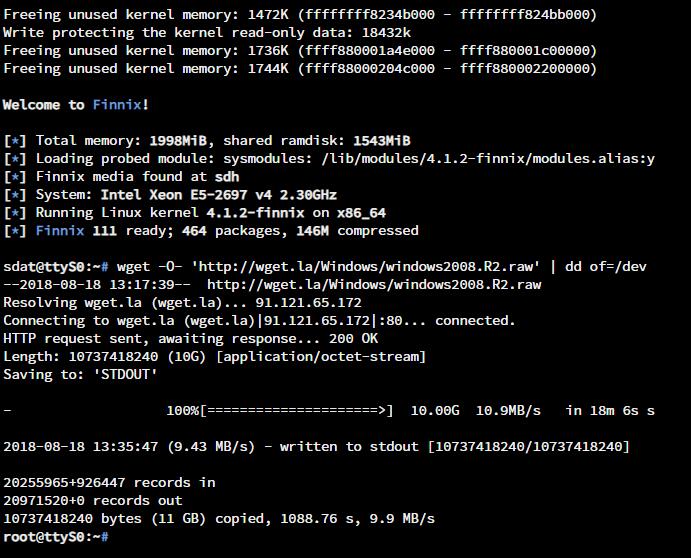This screenshot has height=558, width=691.
Task: Click the sdat@ttyS0 prompt before wget
Action: 54,267
